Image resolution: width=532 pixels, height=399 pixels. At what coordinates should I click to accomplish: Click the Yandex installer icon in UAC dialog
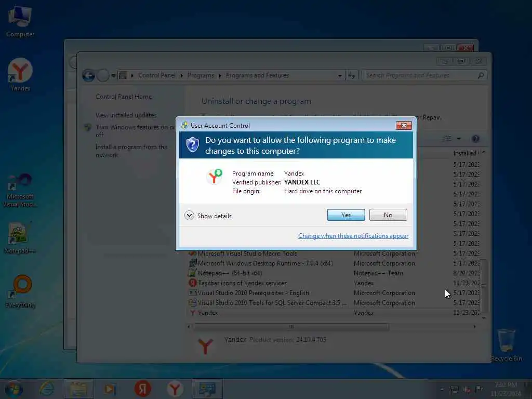pyautogui.click(x=214, y=177)
